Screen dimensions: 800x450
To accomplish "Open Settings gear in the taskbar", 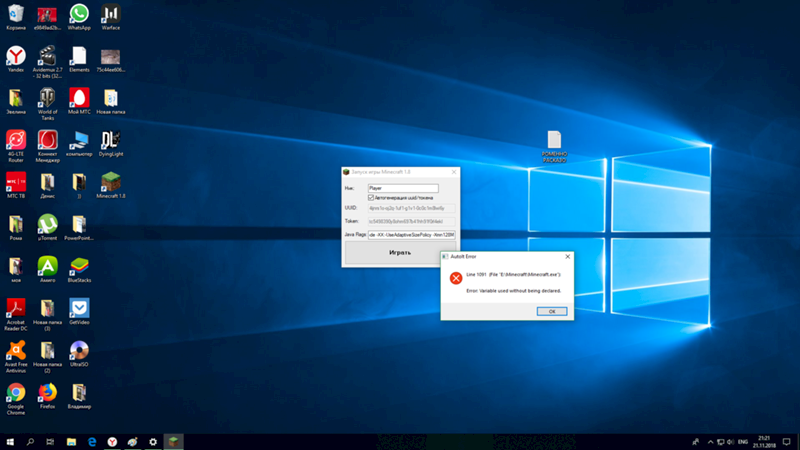I will pyautogui.click(x=153, y=442).
